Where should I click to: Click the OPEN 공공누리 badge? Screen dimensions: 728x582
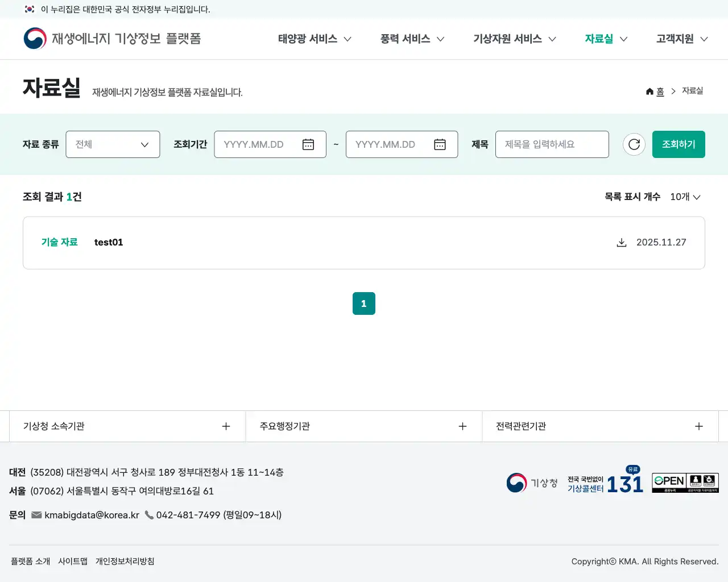[685, 483]
